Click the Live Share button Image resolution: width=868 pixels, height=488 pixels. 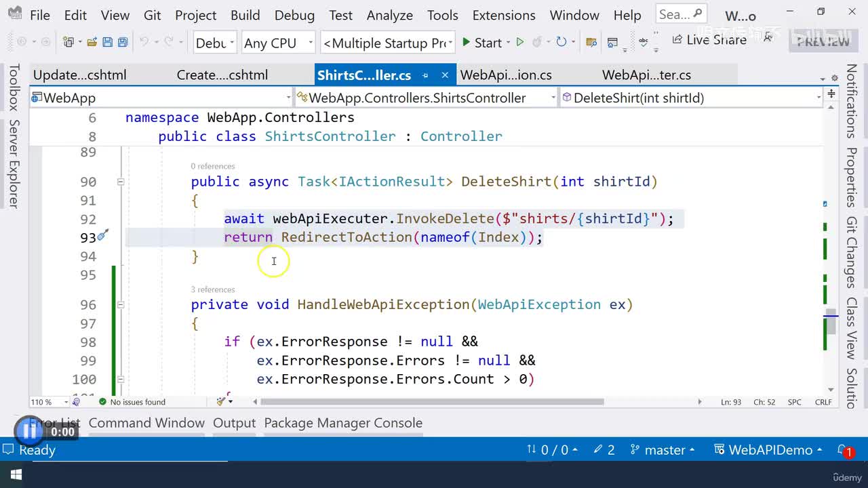[x=709, y=39]
